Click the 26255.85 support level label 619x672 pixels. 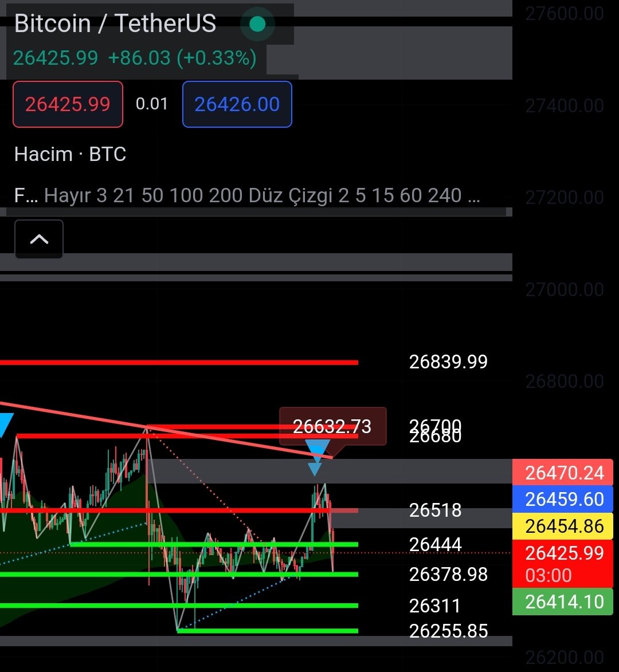pyautogui.click(x=448, y=631)
